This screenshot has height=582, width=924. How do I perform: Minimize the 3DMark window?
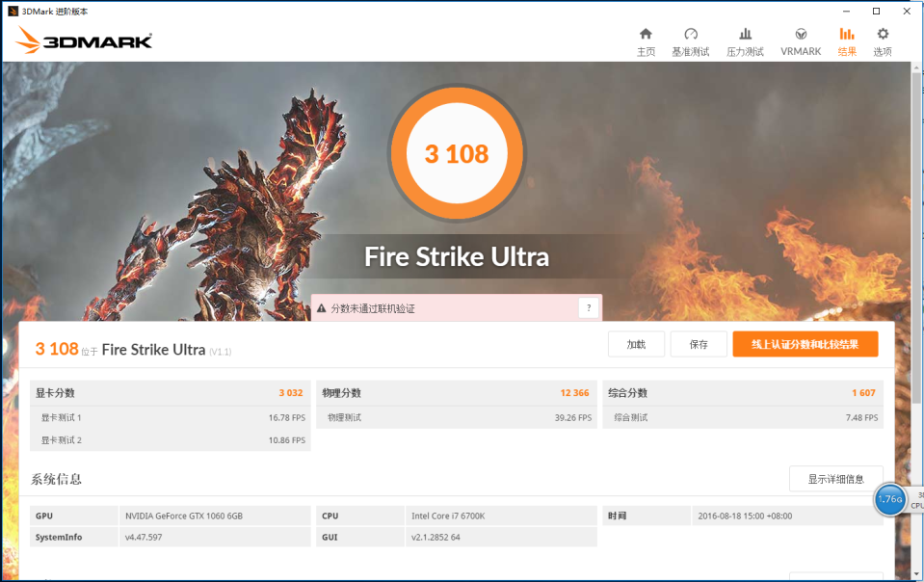(846, 12)
